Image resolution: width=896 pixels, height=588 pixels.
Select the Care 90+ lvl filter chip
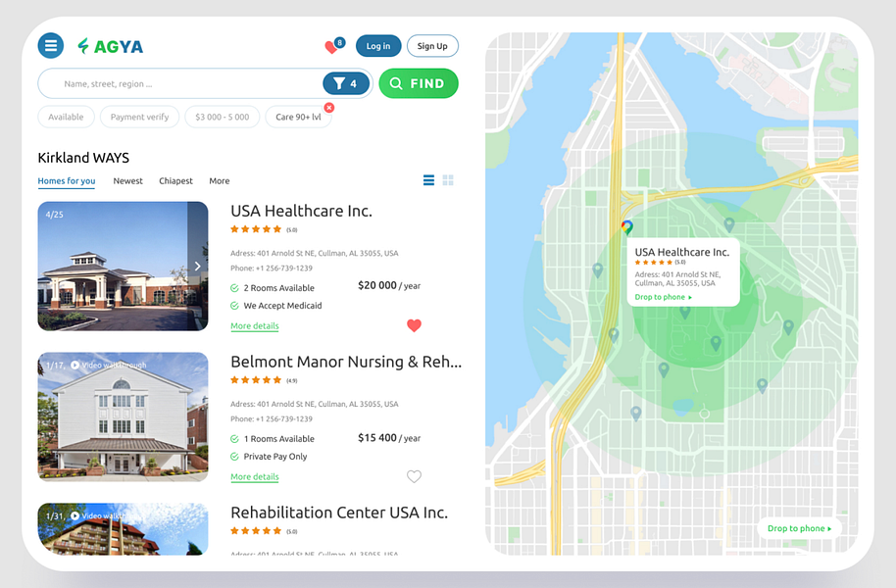[298, 117]
